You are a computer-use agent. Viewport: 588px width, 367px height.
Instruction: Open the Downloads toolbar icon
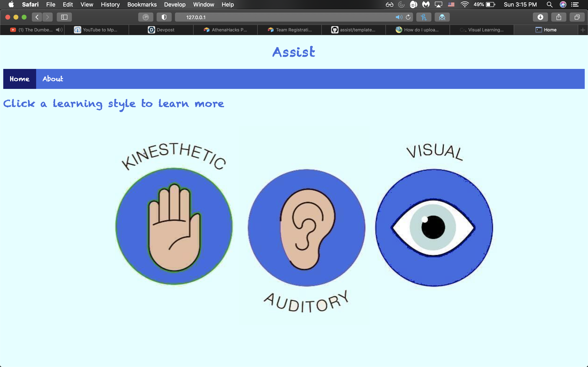(540, 17)
